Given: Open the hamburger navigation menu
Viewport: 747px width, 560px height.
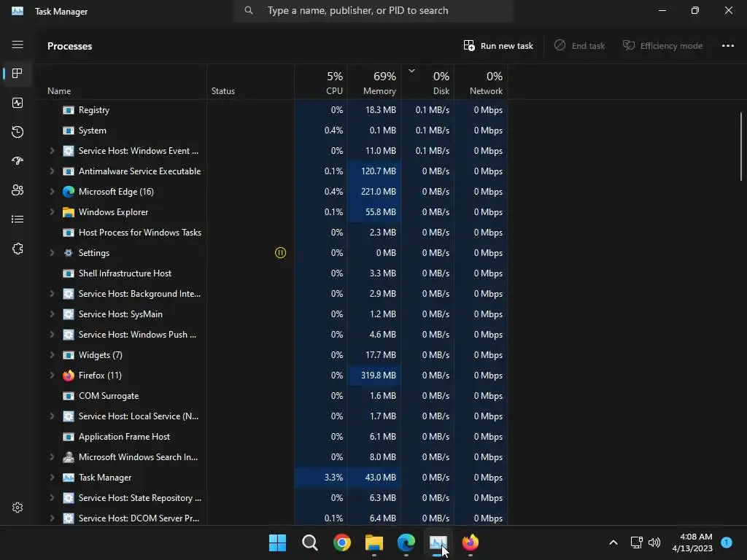Looking at the screenshot, I should tap(18, 44).
